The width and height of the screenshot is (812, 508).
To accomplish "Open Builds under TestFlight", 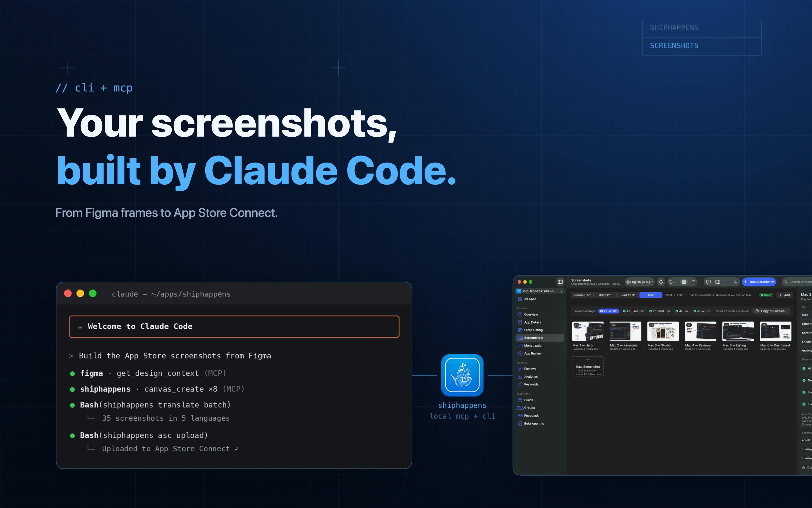I will [x=540, y=400].
